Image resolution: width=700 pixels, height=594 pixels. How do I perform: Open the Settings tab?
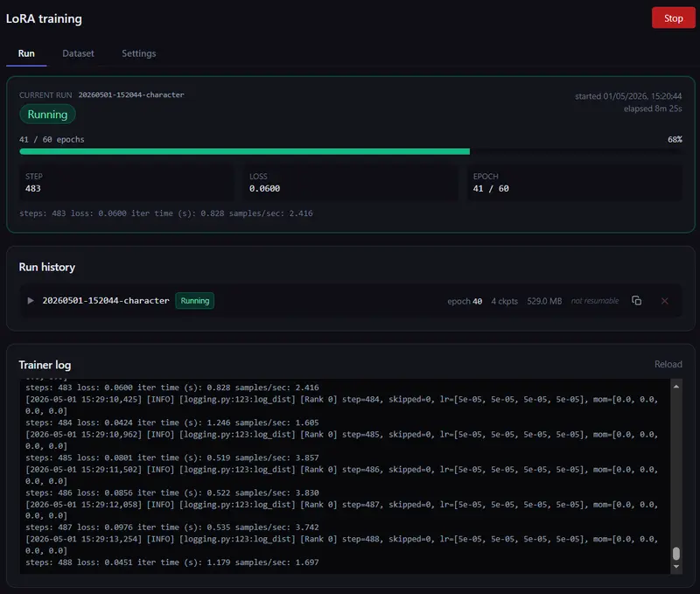139,53
